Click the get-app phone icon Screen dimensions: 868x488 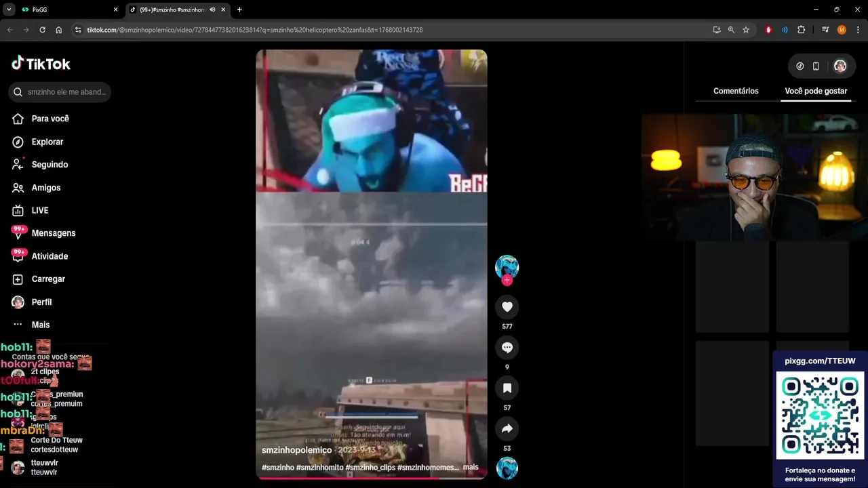coord(816,66)
